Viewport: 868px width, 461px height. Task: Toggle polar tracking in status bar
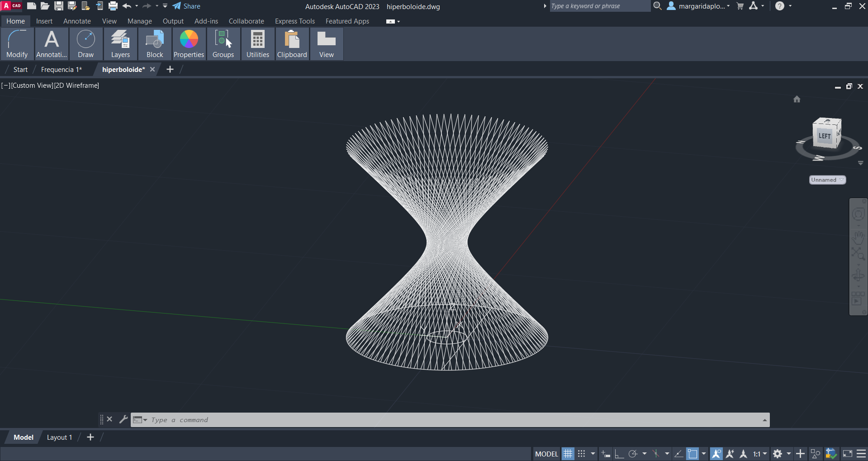point(633,454)
